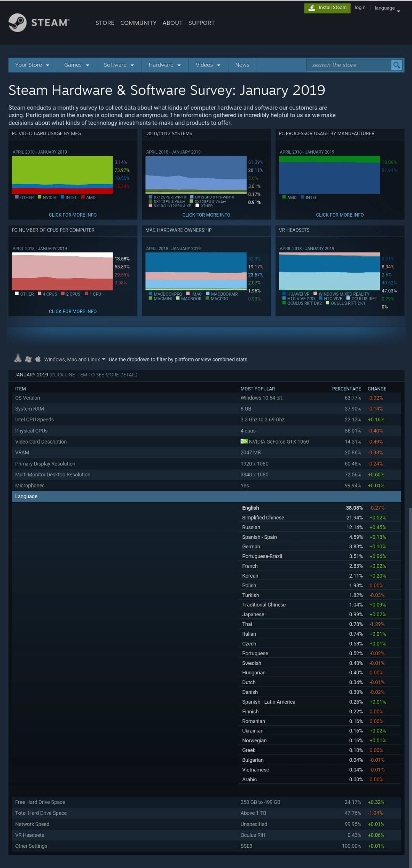
Task: Expand the OS Version line item
Action: tap(27, 398)
